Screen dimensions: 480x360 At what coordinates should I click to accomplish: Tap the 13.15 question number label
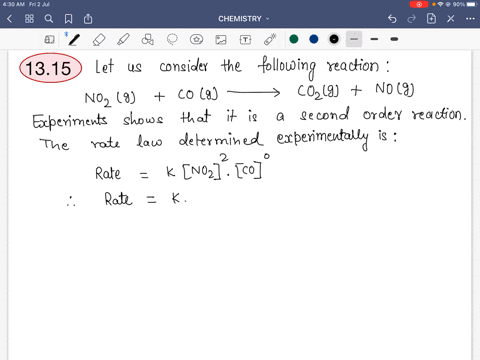(x=50, y=68)
